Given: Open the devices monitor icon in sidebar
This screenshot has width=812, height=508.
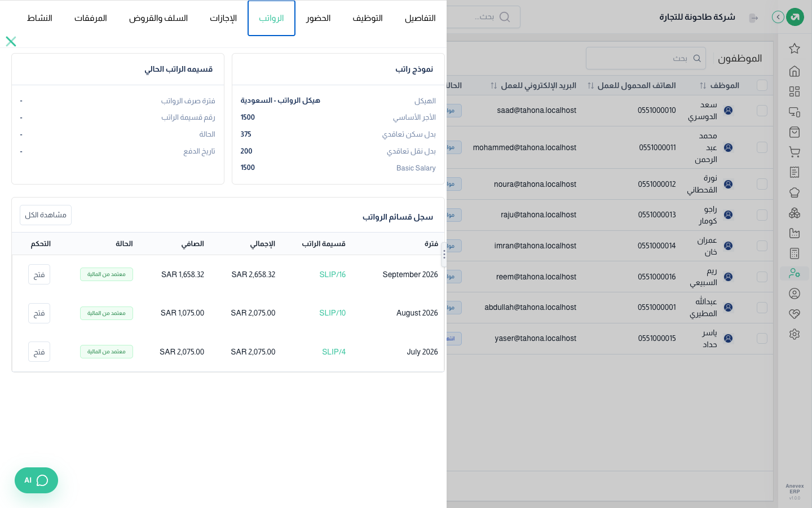Looking at the screenshot, I should click(795, 112).
